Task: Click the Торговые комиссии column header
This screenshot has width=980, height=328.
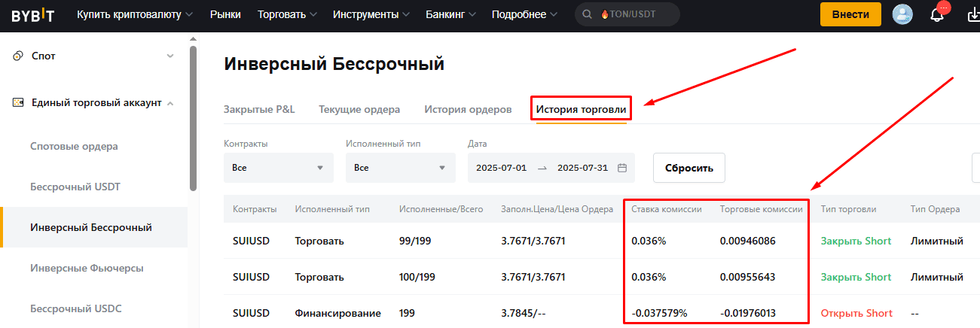Action: point(762,209)
